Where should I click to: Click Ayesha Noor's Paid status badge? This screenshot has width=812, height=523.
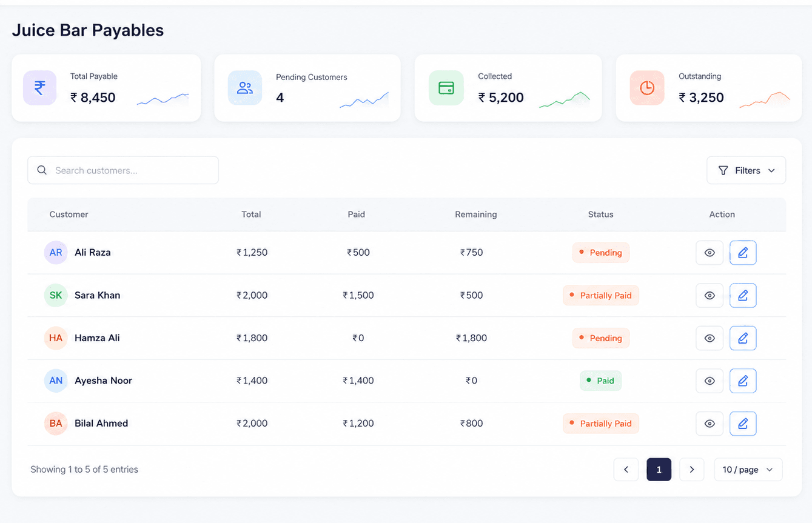601,381
